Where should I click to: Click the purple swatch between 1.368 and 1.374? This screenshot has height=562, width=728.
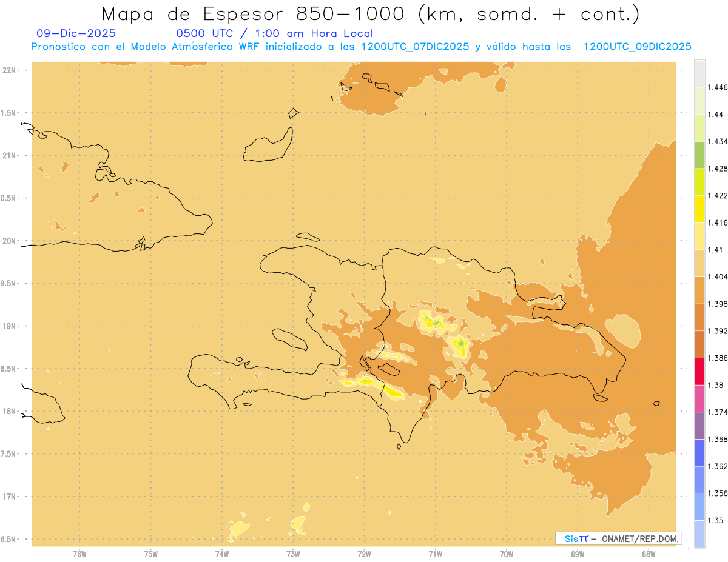tap(699, 426)
